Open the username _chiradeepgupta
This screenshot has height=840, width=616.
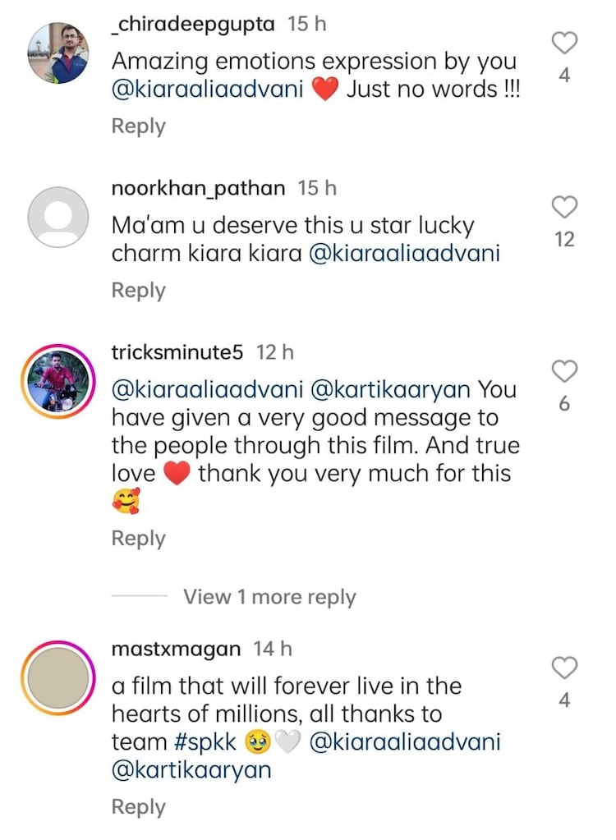click(x=193, y=25)
